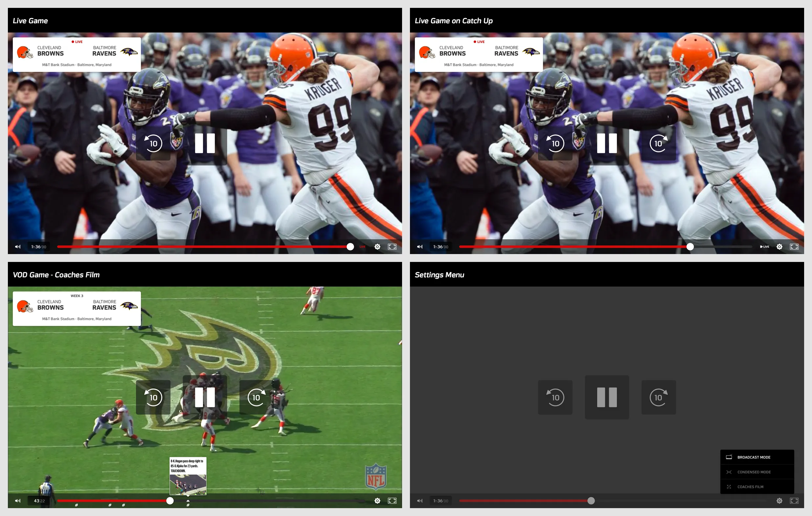
Task: Enter fullscreen in the Settings Menu player
Action: [x=794, y=501]
